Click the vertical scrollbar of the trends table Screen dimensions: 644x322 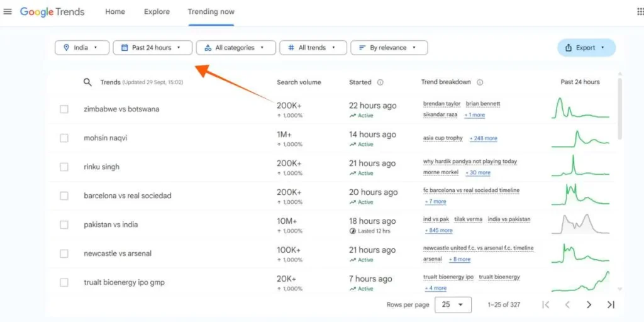pyautogui.click(x=620, y=107)
